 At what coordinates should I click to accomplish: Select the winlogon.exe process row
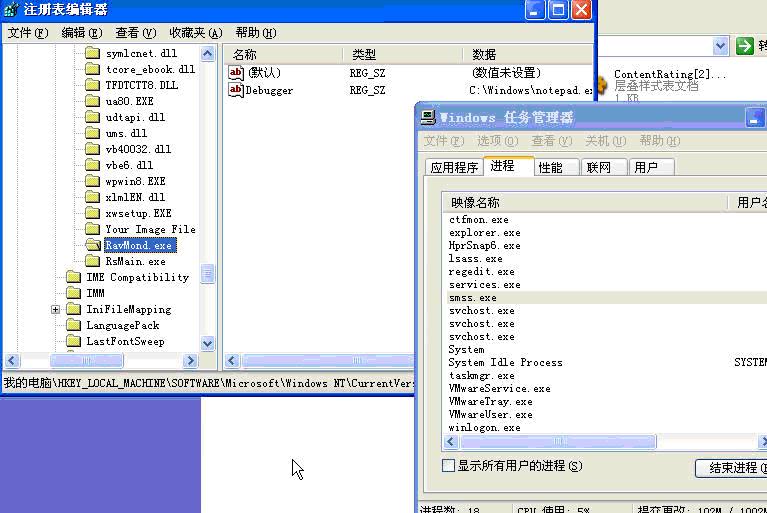tap(607, 427)
